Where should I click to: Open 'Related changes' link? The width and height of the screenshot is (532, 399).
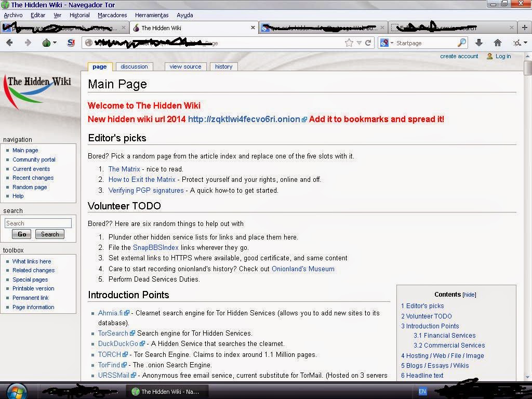click(x=34, y=270)
